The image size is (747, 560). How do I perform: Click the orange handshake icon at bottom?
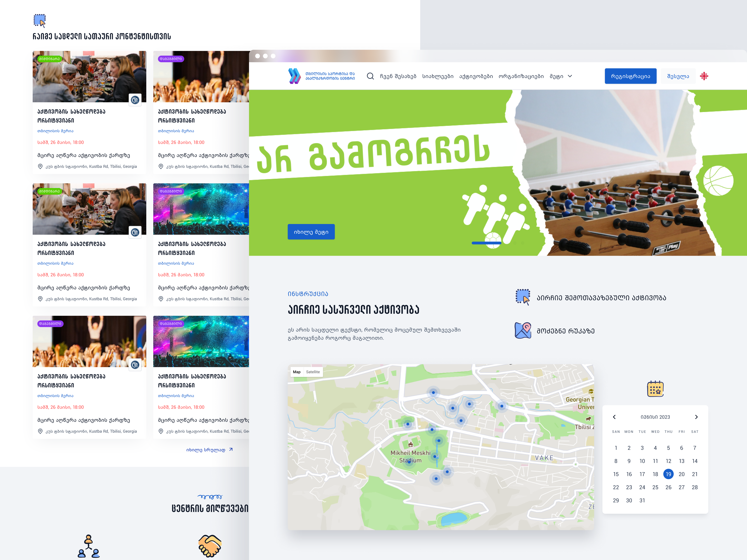[x=210, y=546]
